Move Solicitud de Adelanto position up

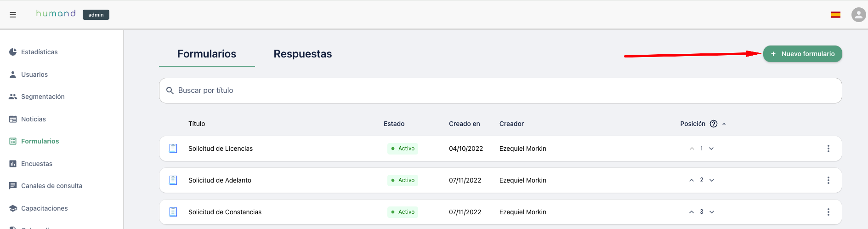tap(692, 180)
